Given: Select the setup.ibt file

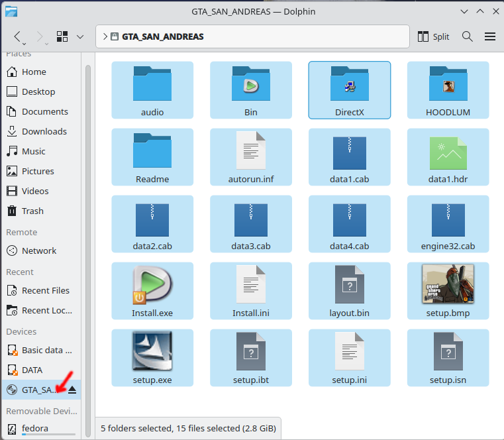Looking at the screenshot, I should (x=251, y=358).
